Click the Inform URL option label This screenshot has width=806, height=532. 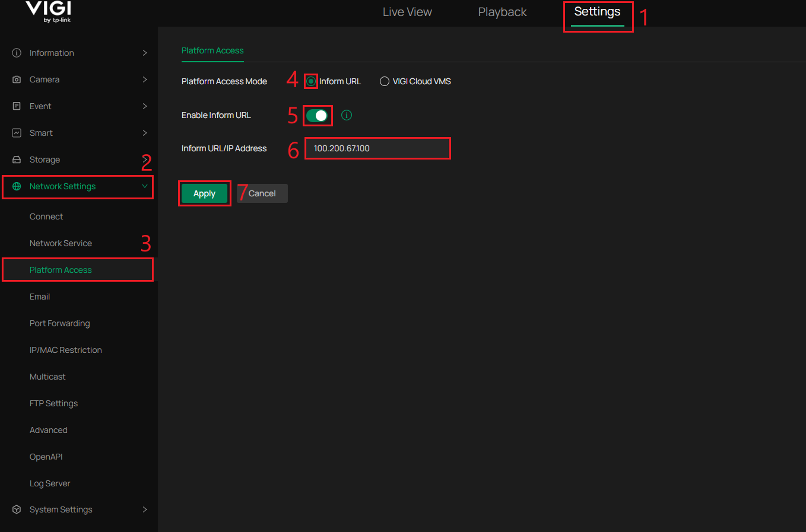(340, 81)
